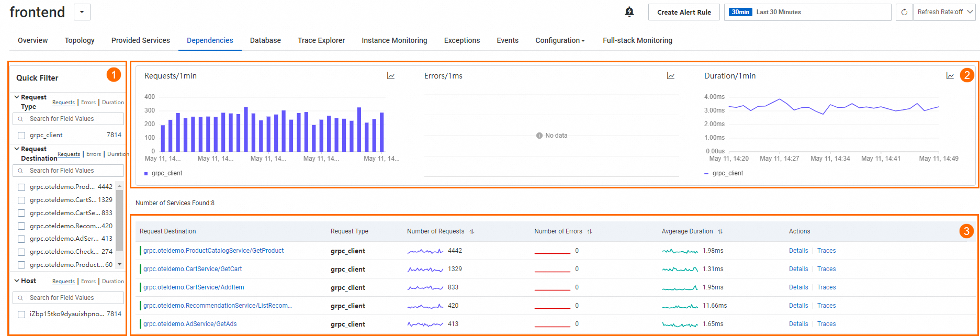Viewport: 980px width, 336px height.
Task: Check grpc.oteldemo.CartS... 1329 checkbox
Action: pos(21,200)
